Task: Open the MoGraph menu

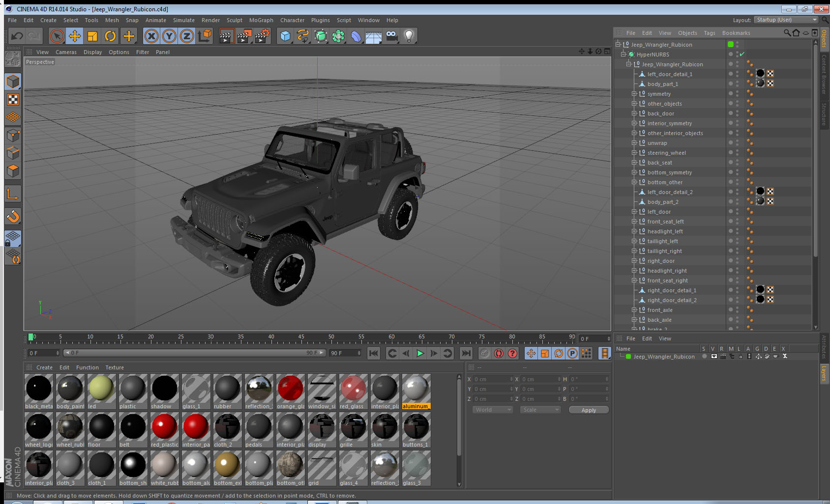Action: click(x=261, y=20)
